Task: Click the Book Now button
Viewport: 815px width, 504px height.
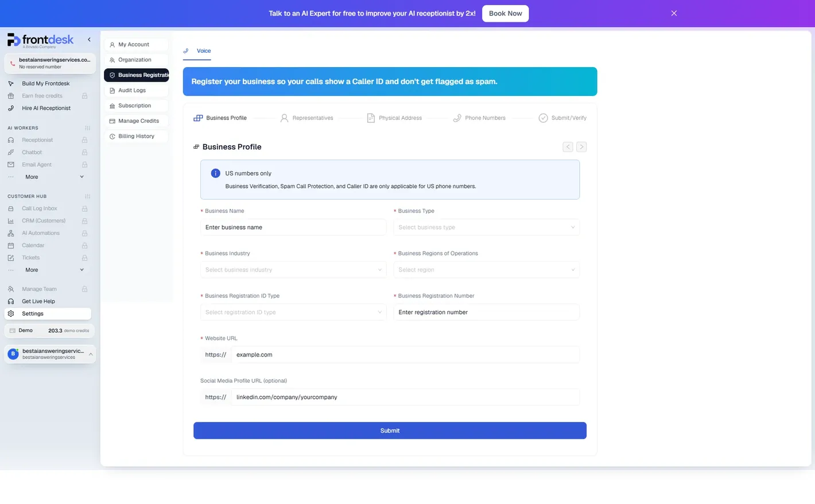Action: pyautogui.click(x=505, y=13)
